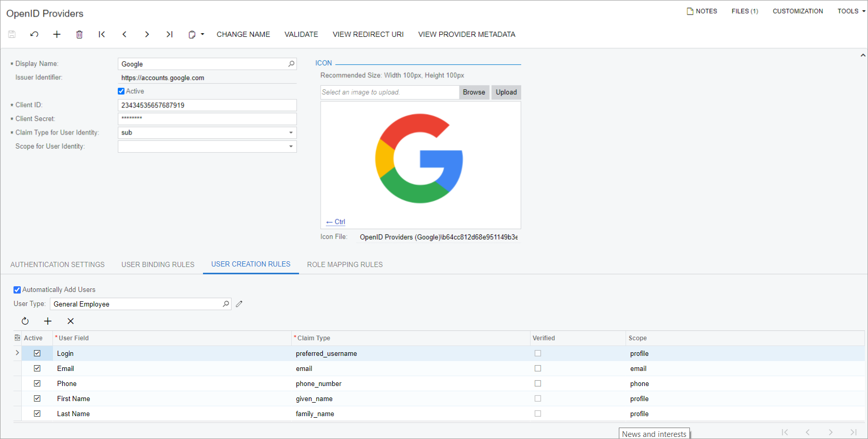
Task: Edit the User Type with pencil icon
Action: click(239, 304)
